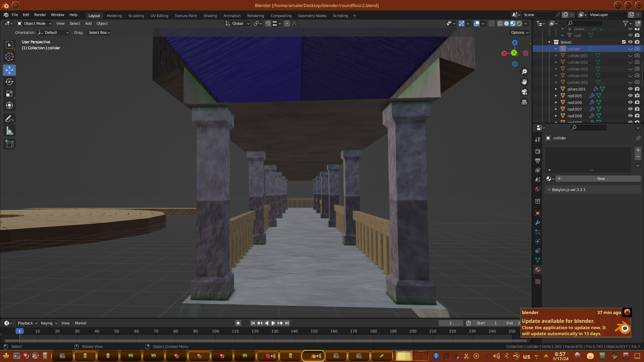Open the Render menu
The image size is (644, 362).
(x=40, y=15)
